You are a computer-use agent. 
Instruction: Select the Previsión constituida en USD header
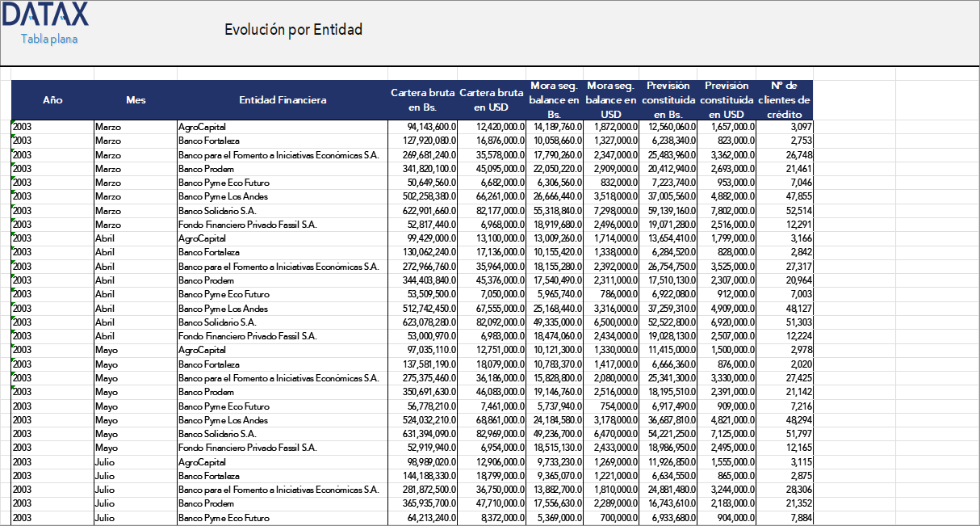click(x=727, y=100)
